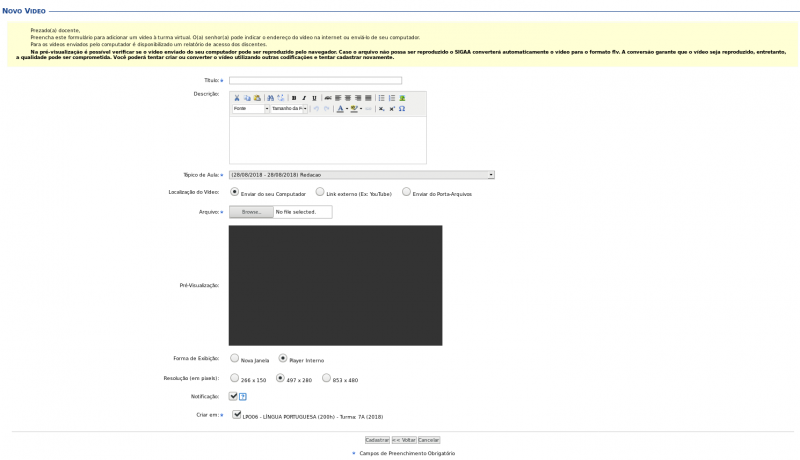Toggle bold formatting in description editor
The image size is (800, 460).
pos(294,98)
